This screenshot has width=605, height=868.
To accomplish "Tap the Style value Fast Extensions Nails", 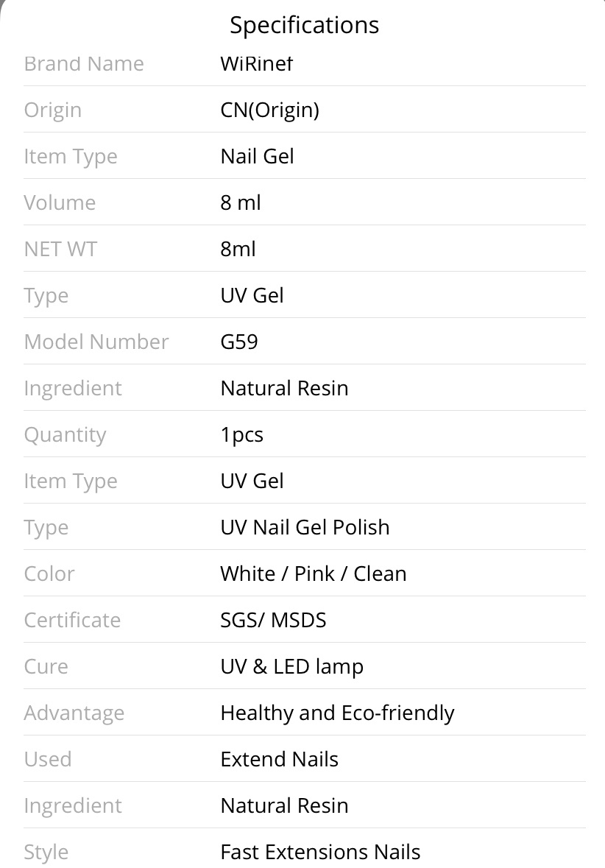I will [320, 852].
